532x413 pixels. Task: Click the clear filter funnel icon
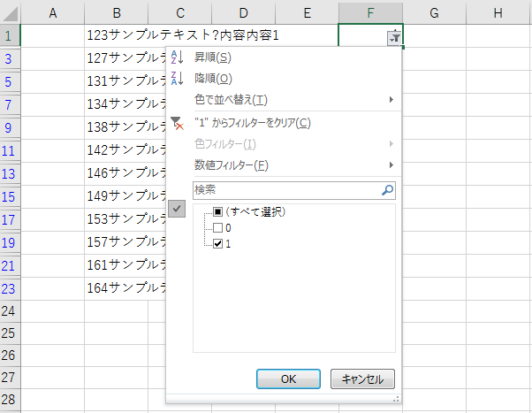click(176, 123)
